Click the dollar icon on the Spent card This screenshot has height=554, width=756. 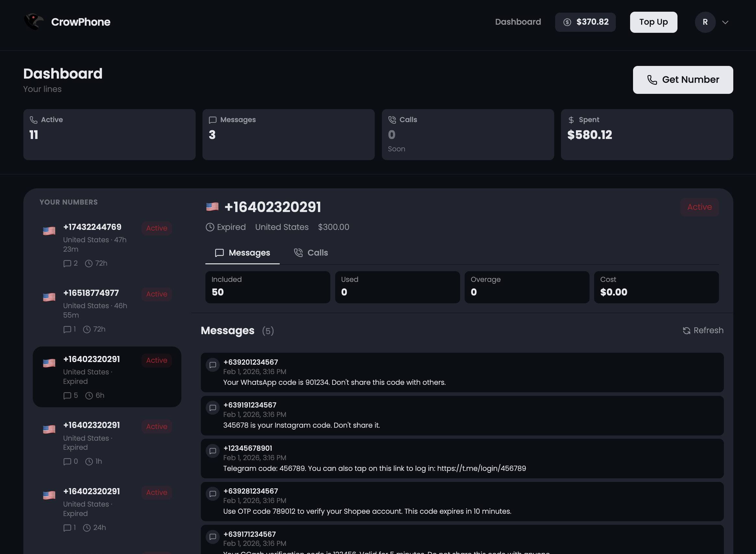point(571,120)
